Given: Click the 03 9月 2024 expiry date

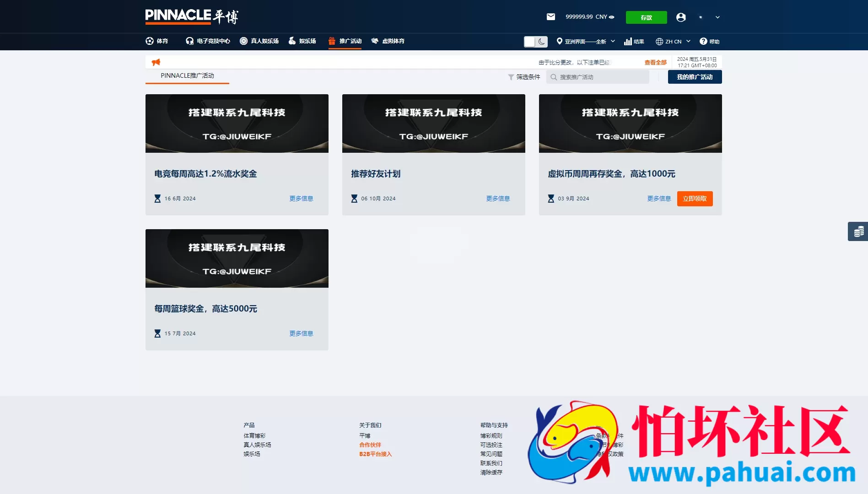Looking at the screenshot, I should pos(573,199).
